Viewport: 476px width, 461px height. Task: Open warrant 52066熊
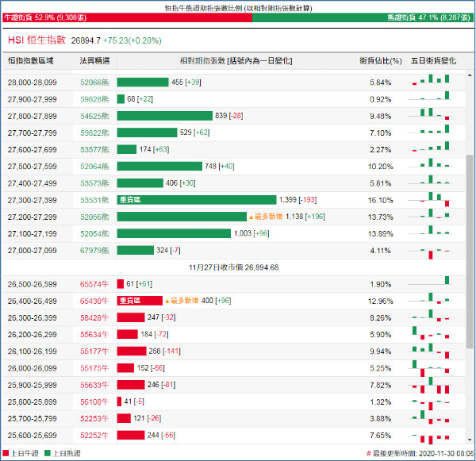94,83
